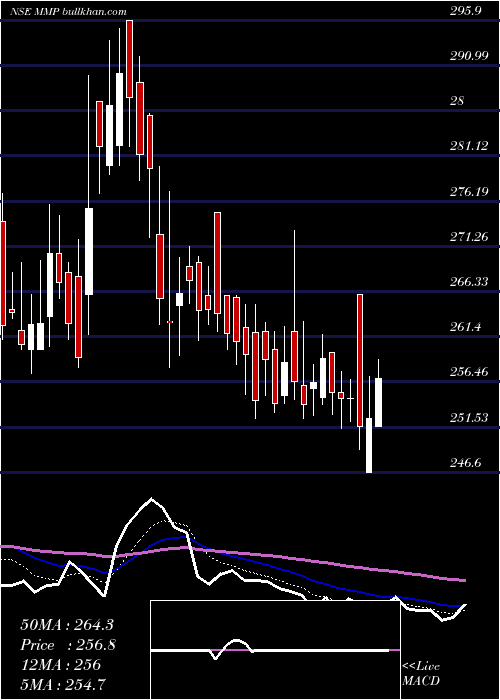Click the 290.99 price axis label
Image resolution: width=500 pixels, height=700 pixels.
click(x=468, y=56)
